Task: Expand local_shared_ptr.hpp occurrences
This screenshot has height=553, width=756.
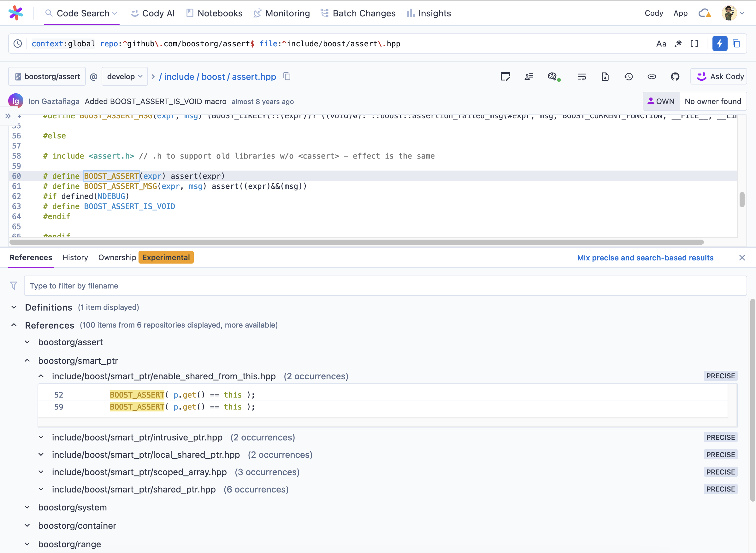Action: click(41, 455)
